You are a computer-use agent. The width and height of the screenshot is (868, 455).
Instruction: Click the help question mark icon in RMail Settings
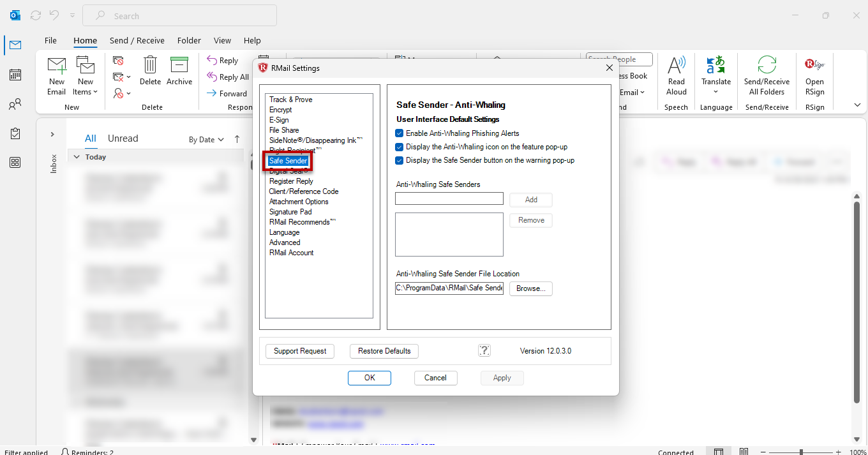484,350
